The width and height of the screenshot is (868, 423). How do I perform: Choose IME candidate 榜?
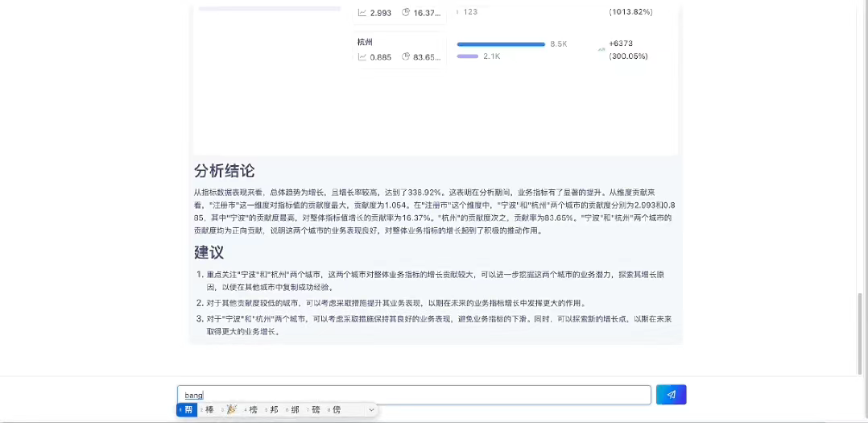[253, 410]
